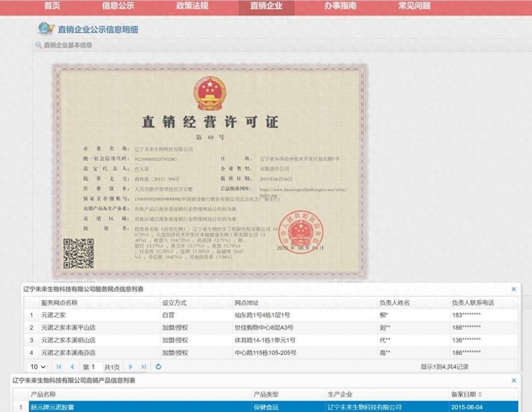
Task: Switch to the 首页 tab
Action: coord(51,7)
